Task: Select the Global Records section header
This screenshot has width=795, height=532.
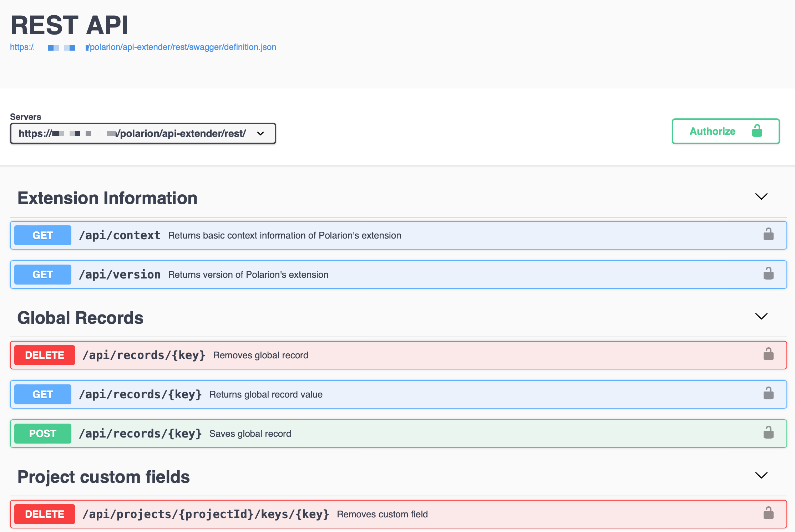Action: (x=81, y=317)
